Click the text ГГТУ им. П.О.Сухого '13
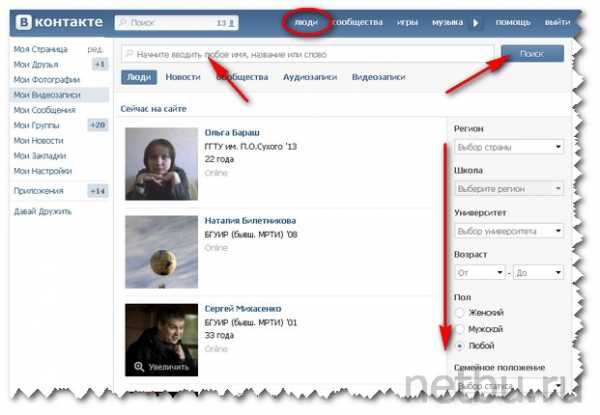Screen dimensions: 600x415 pos(251,146)
